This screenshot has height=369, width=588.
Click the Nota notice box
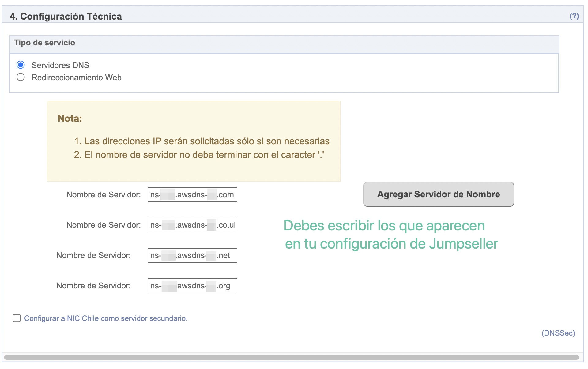click(x=194, y=141)
